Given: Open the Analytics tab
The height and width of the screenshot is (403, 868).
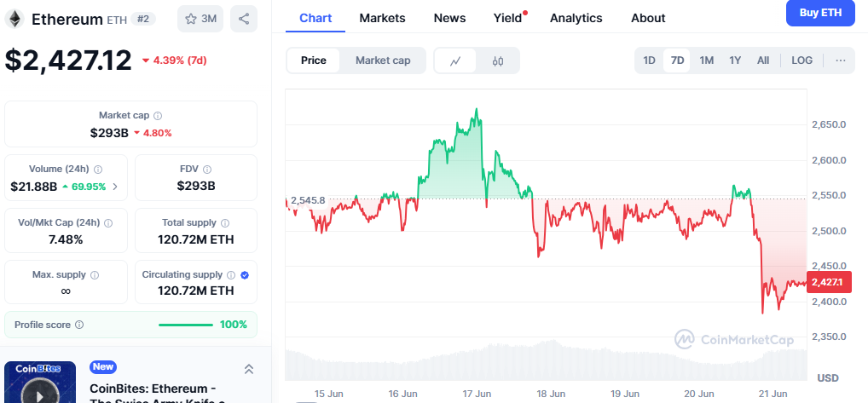Looking at the screenshot, I should (576, 18).
